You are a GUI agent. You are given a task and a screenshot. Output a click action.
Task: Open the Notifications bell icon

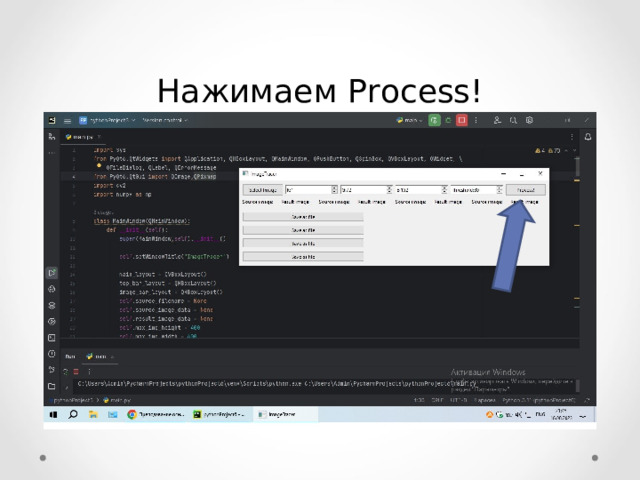[588, 137]
